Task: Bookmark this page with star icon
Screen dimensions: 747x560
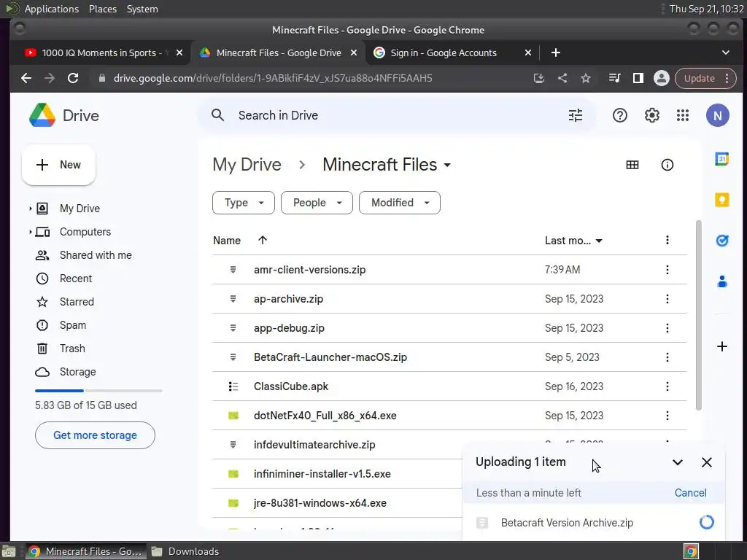Action: pyautogui.click(x=586, y=78)
